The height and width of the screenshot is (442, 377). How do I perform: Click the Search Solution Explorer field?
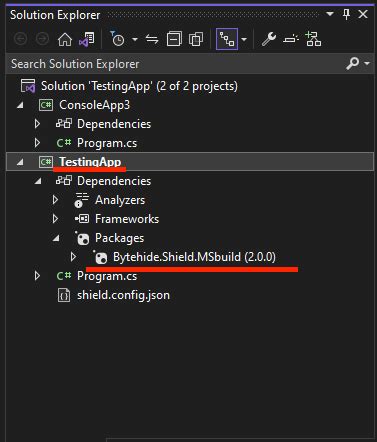(175, 64)
